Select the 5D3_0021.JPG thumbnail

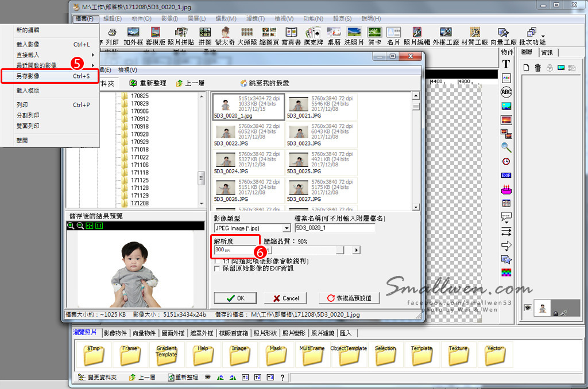click(x=322, y=107)
